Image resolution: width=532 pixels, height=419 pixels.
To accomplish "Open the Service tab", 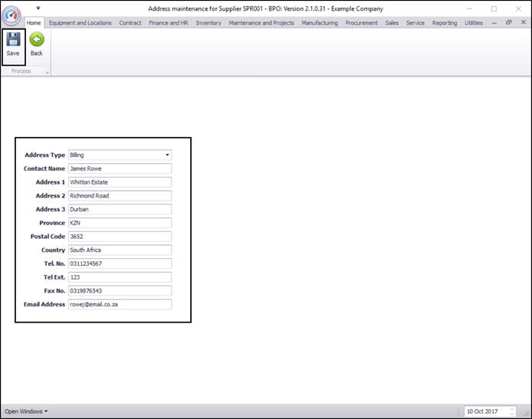I will tap(415, 23).
